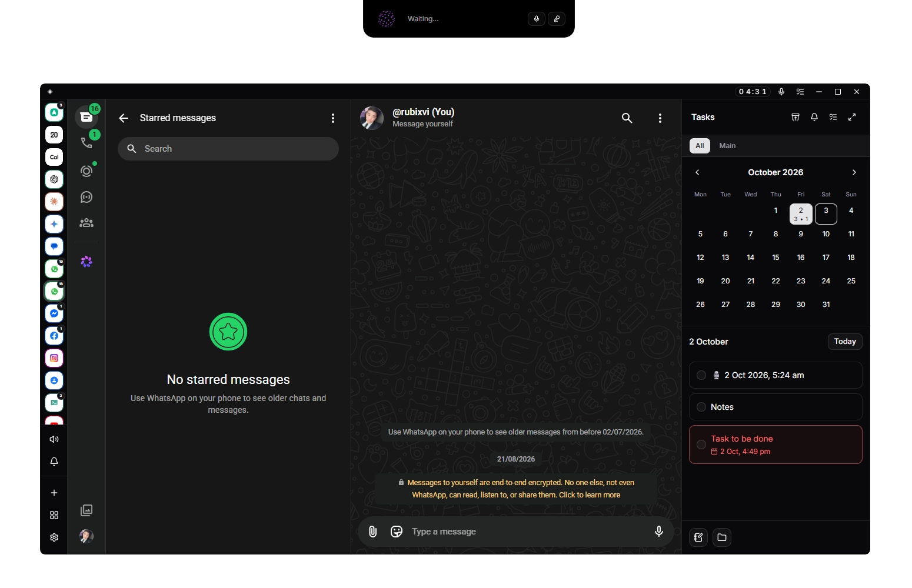Screen dimensions: 912x588
Task: Record a voice message with microphone
Action: 659,532
